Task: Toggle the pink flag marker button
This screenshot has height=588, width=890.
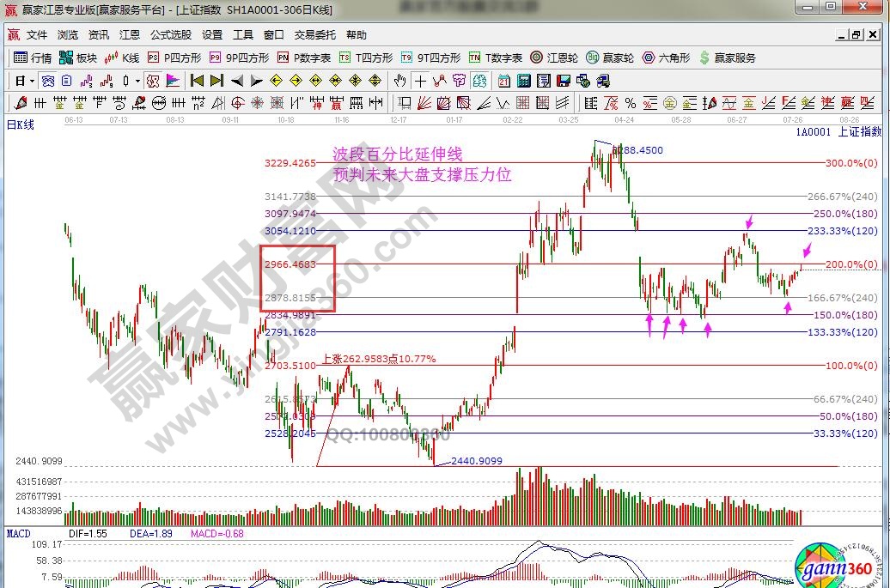Action: coord(173,81)
